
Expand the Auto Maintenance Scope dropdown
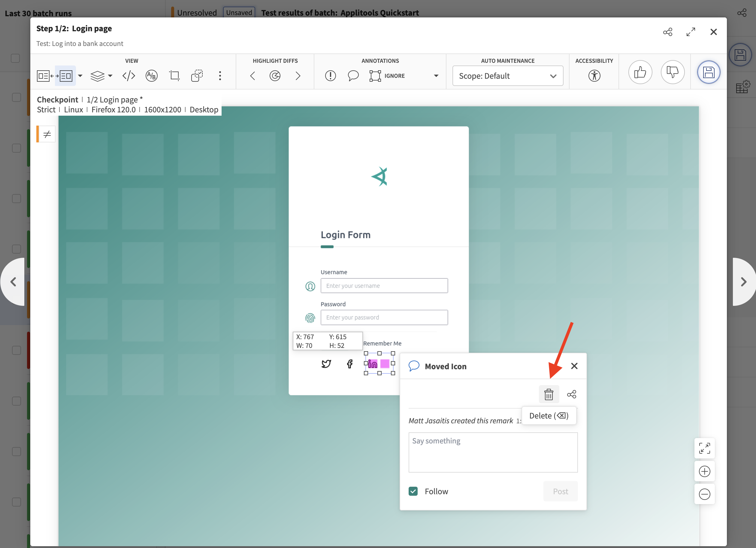click(x=507, y=75)
